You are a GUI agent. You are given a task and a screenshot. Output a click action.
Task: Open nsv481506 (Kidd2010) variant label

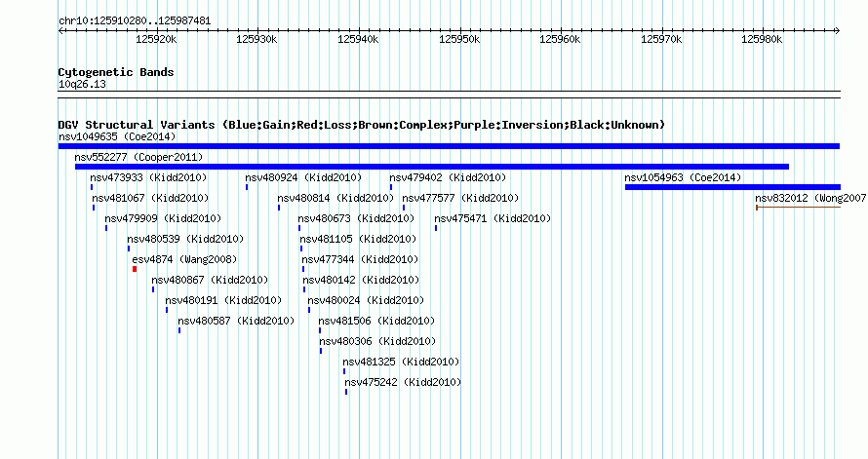(x=376, y=321)
